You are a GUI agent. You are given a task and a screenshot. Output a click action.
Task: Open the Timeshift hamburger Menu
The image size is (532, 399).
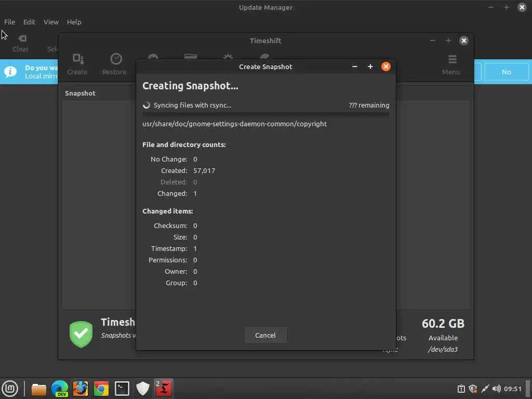click(451, 64)
